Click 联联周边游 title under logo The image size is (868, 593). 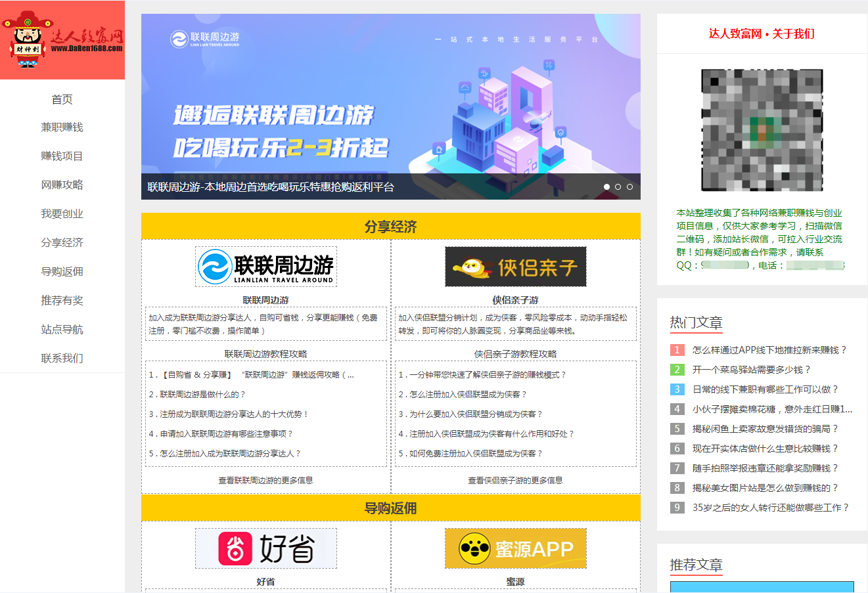(266, 300)
